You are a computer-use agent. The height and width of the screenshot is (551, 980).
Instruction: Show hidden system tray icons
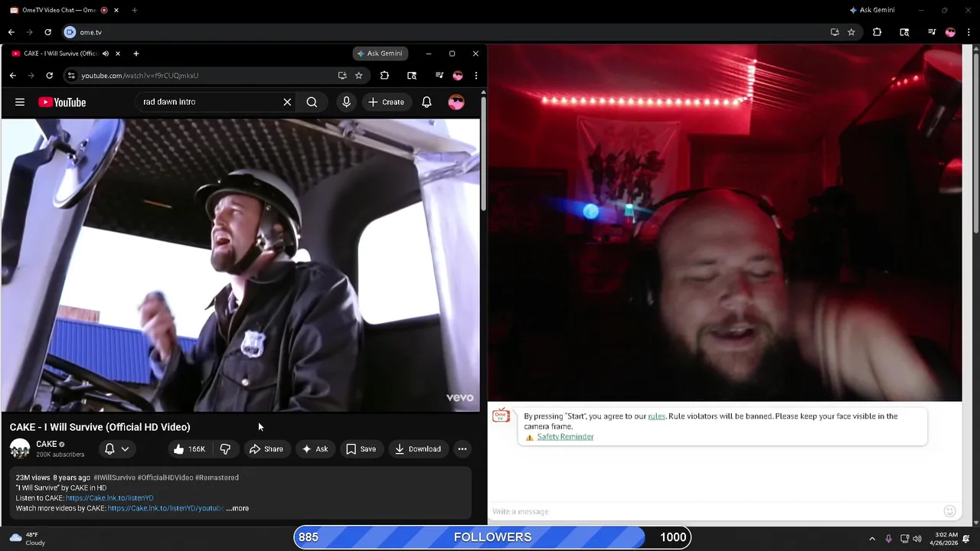(x=871, y=539)
